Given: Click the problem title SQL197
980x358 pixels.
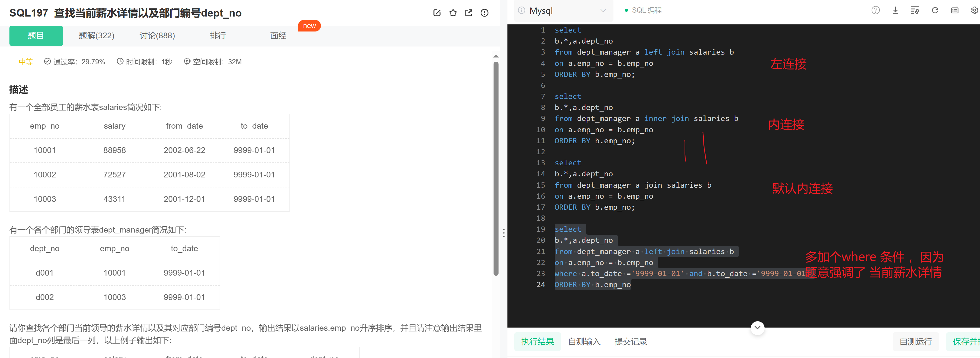Looking at the screenshot, I should [x=125, y=13].
